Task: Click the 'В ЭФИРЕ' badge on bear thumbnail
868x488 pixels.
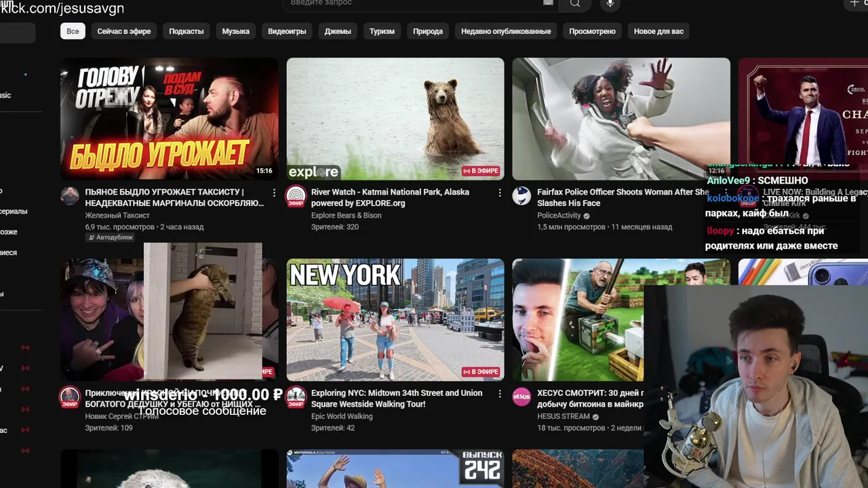Action: (481, 171)
